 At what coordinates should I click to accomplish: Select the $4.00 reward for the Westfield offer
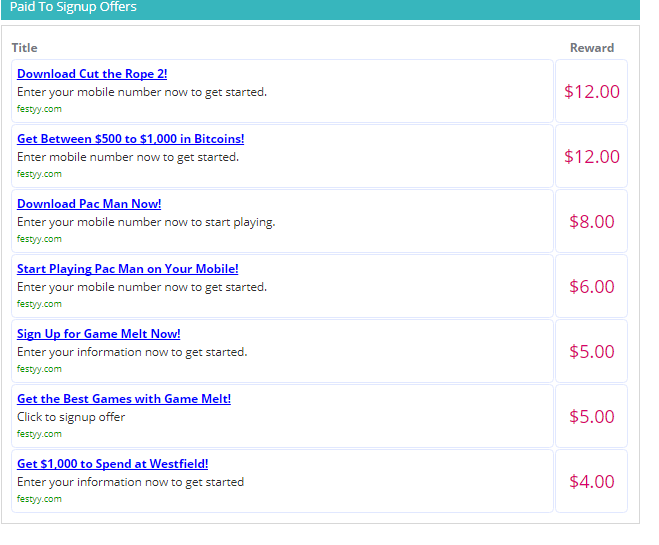pos(591,482)
